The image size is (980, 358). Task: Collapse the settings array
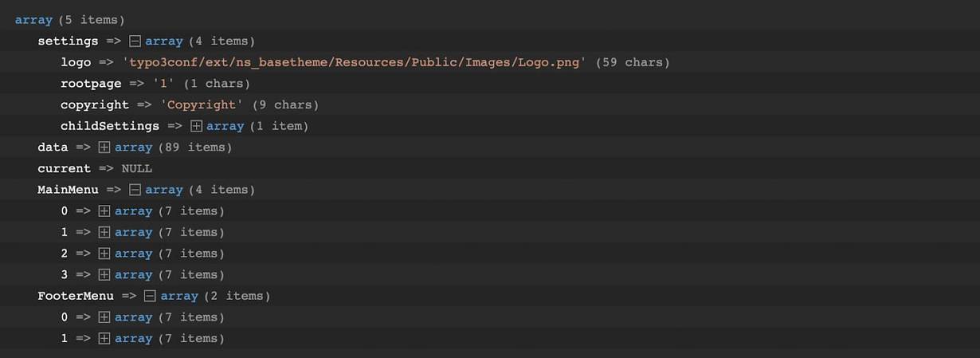(x=135, y=41)
